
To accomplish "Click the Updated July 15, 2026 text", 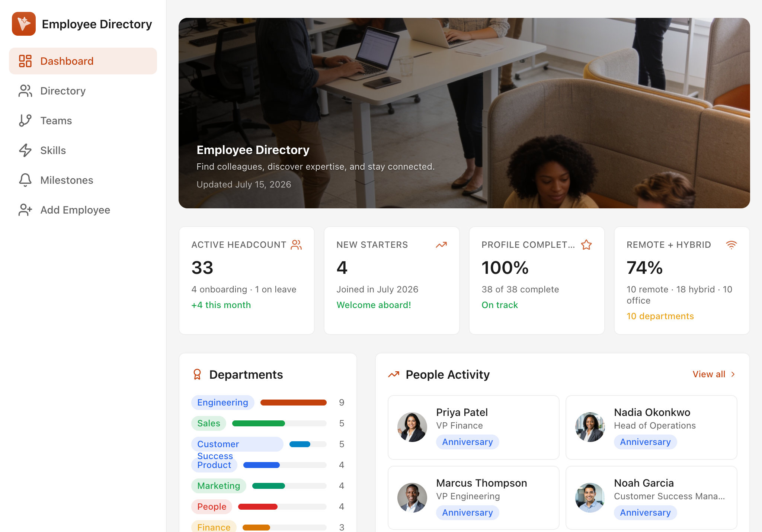I will (244, 185).
